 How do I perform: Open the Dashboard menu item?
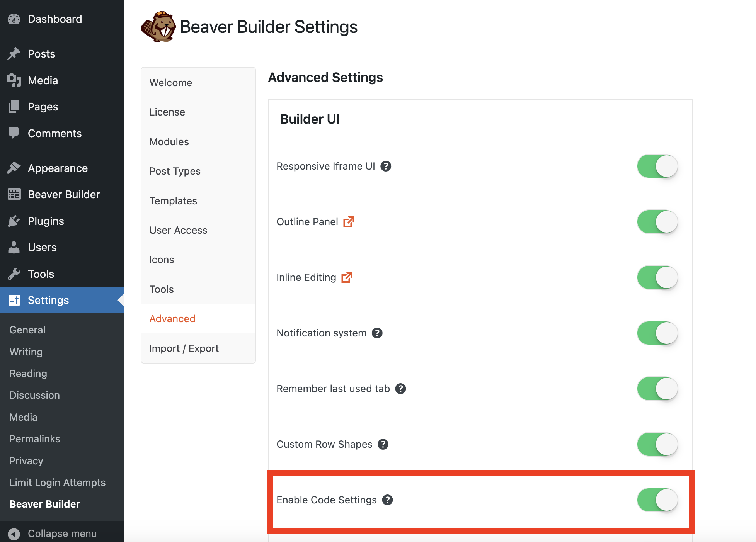click(54, 19)
